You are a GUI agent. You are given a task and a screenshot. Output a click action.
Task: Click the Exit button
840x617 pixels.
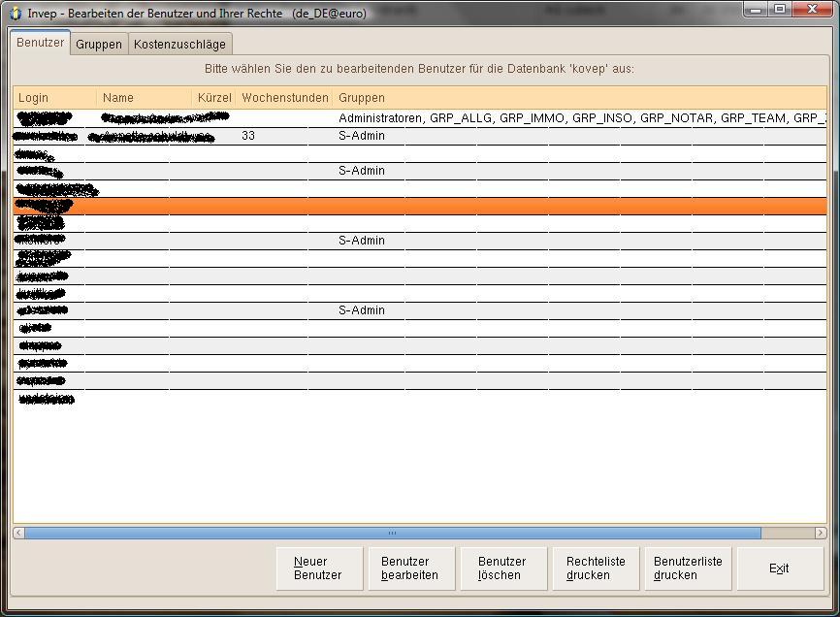click(780, 568)
